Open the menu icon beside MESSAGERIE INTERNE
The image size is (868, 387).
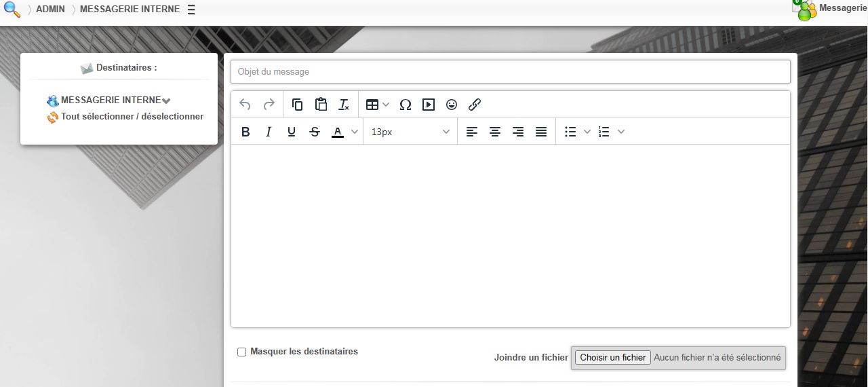point(191,10)
